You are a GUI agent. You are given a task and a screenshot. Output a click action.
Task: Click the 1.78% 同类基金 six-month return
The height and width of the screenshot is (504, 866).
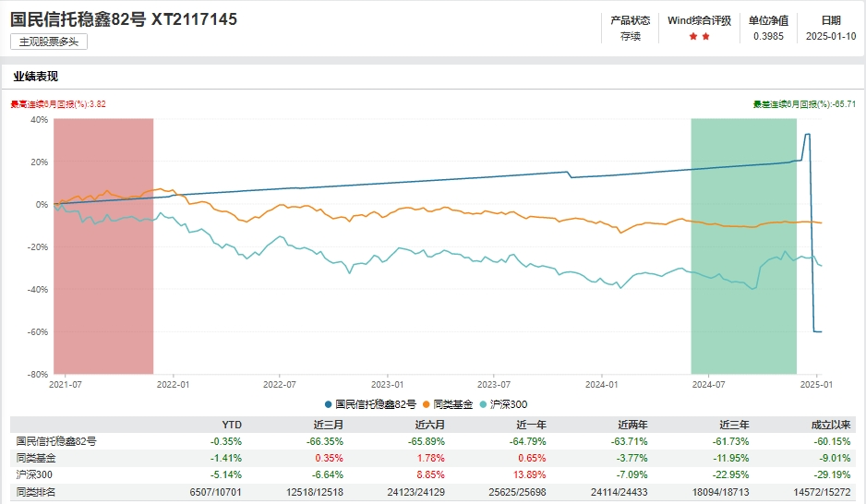[x=430, y=458]
